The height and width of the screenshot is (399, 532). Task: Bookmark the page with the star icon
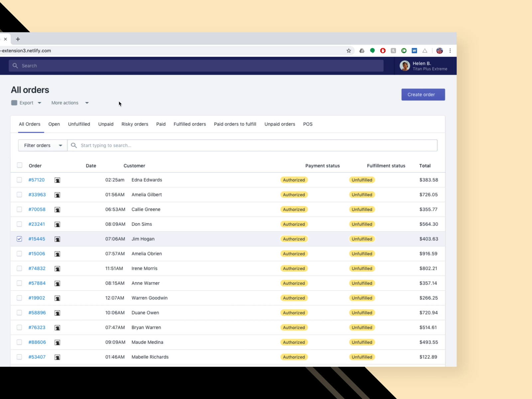[x=349, y=51]
